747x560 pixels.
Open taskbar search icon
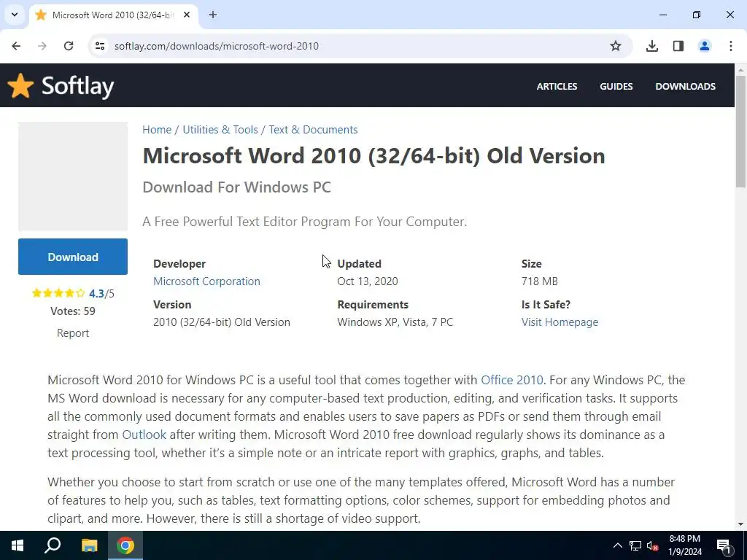click(x=53, y=545)
